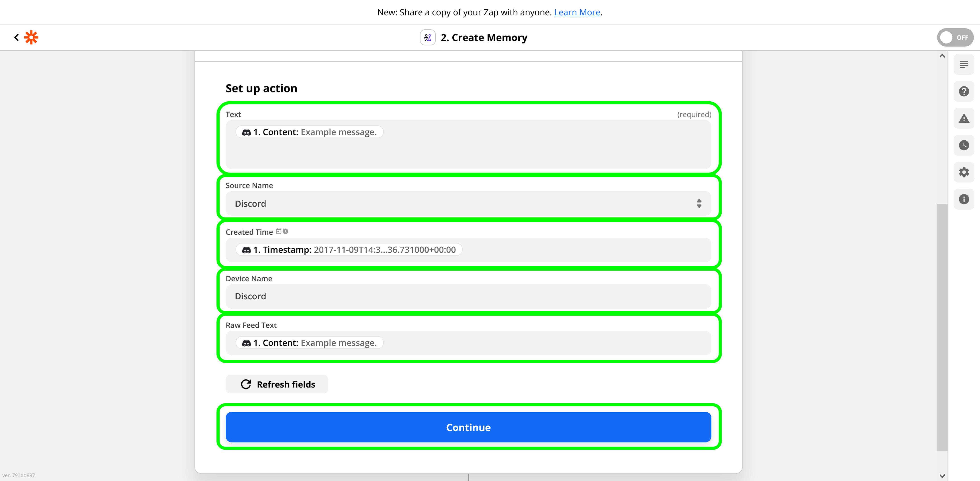
Task: Open the warning triangle alerts icon
Action: pyautogui.click(x=964, y=118)
